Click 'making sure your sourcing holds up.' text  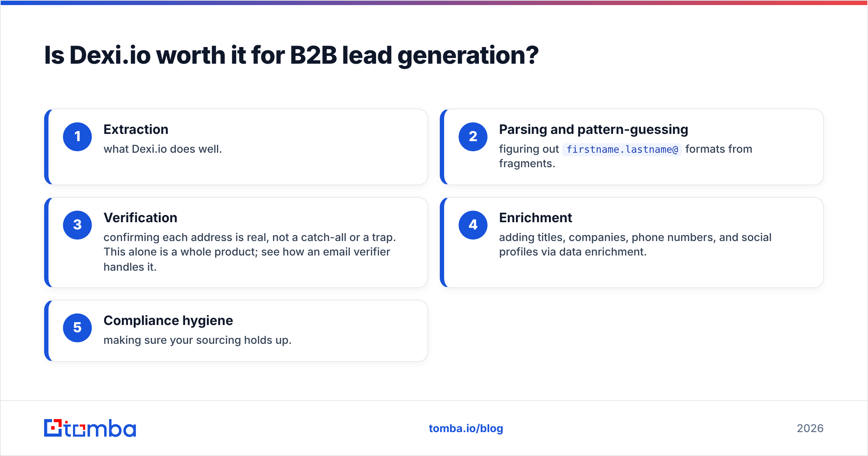(x=197, y=340)
